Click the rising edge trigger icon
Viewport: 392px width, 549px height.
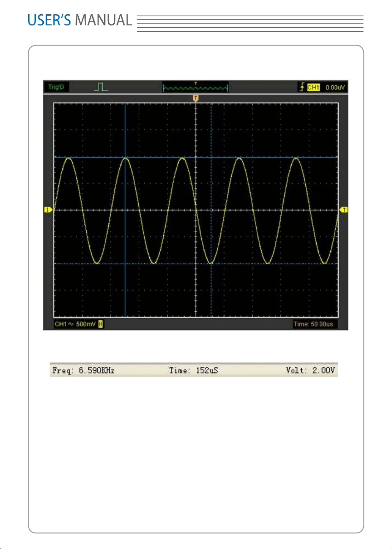coord(302,87)
